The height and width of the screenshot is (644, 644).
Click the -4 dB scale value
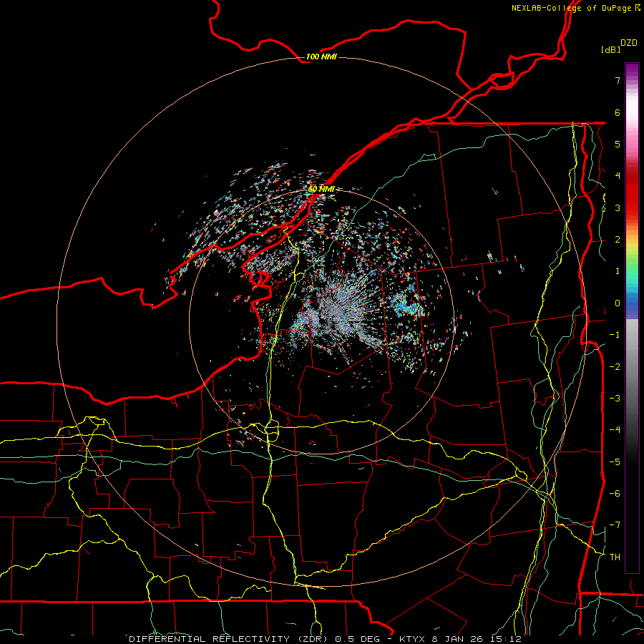pos(615,430)
